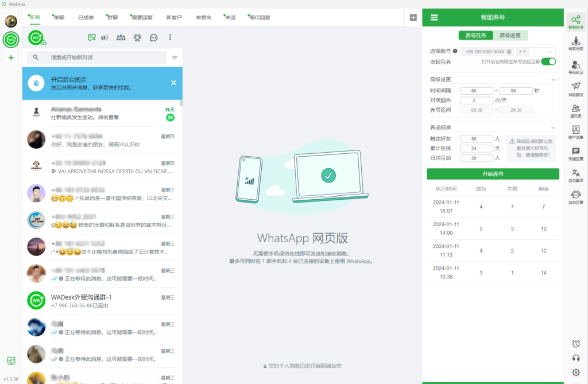Click the new chat bubble icon

pos(154,37)
